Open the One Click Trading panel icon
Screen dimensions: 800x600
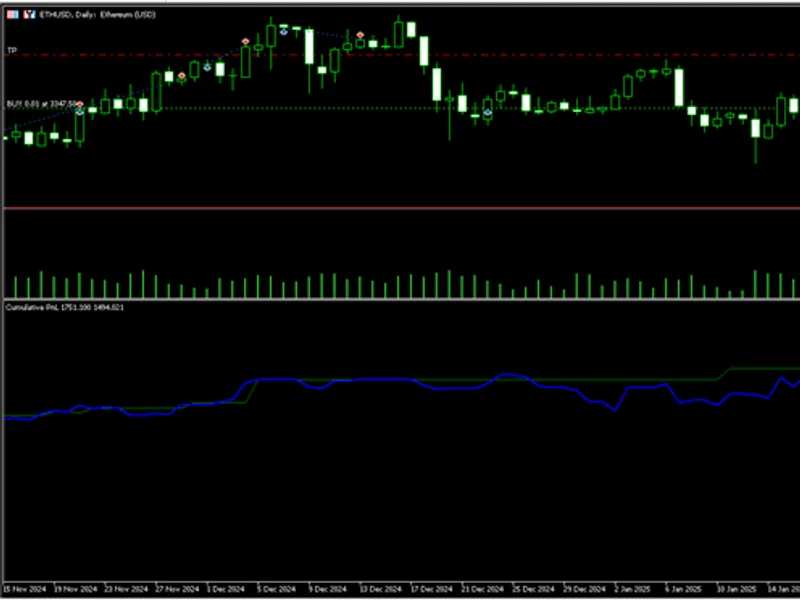(13, 14)
